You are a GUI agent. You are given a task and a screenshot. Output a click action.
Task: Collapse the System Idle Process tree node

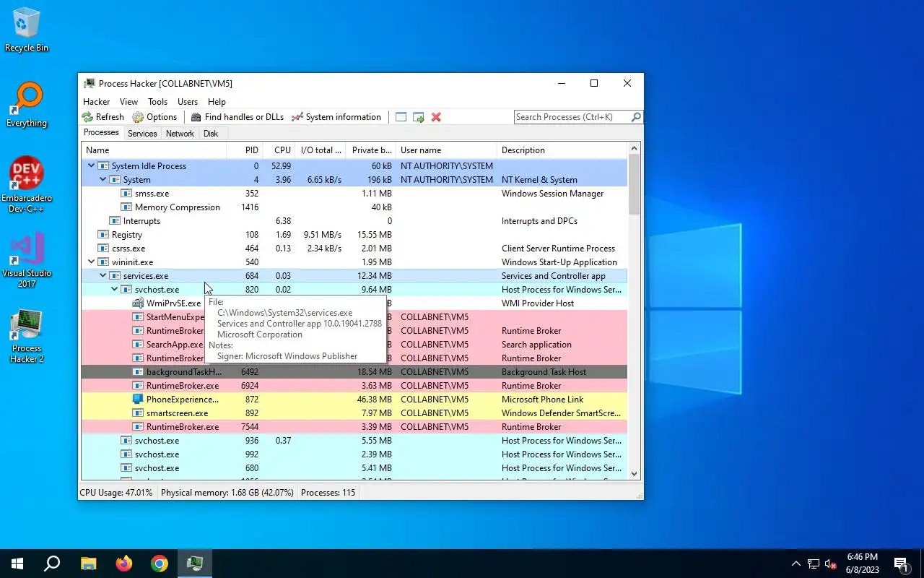91,166
